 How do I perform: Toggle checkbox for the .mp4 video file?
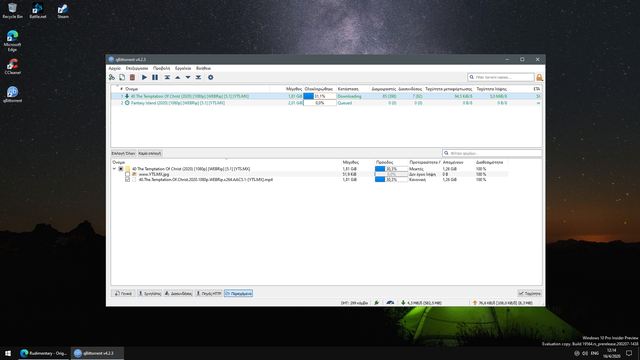[x=127, y=179]
